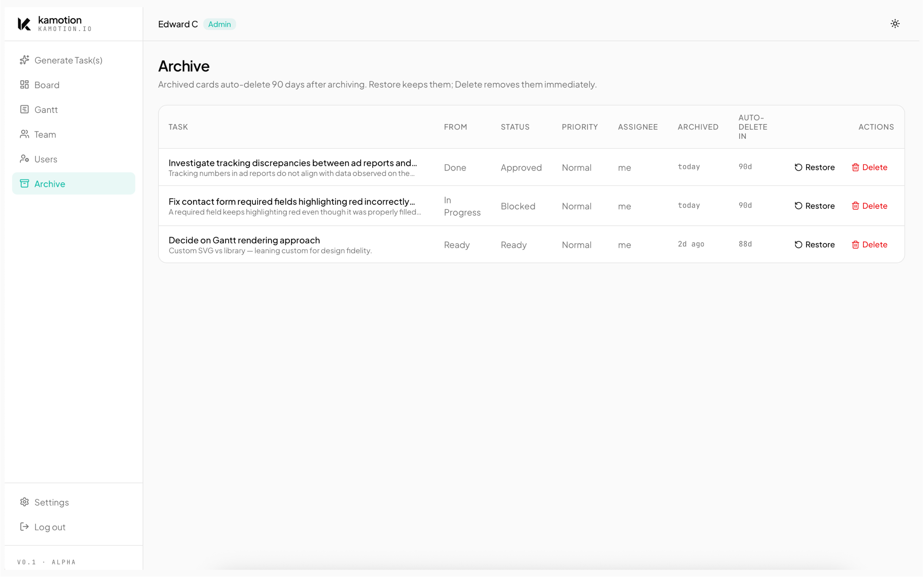Click the Board grid icon
This screenshot has width=924, height=577.
pyautogui.click(x=25, y=85)
